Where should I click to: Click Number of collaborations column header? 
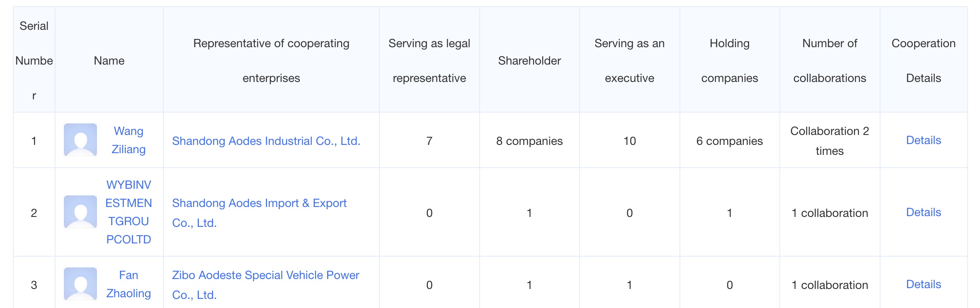coord(830,60)
